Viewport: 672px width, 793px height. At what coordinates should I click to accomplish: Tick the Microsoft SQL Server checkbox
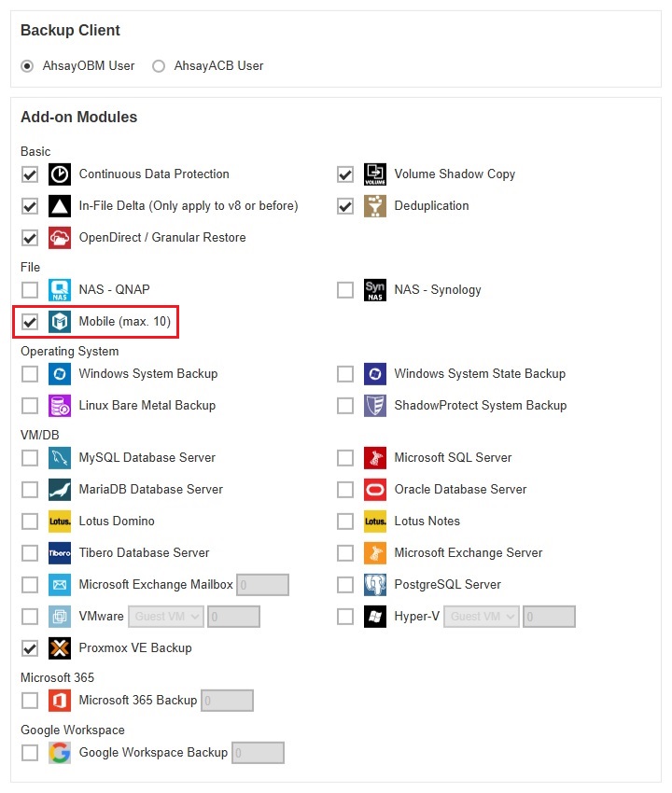pos(345,458)
